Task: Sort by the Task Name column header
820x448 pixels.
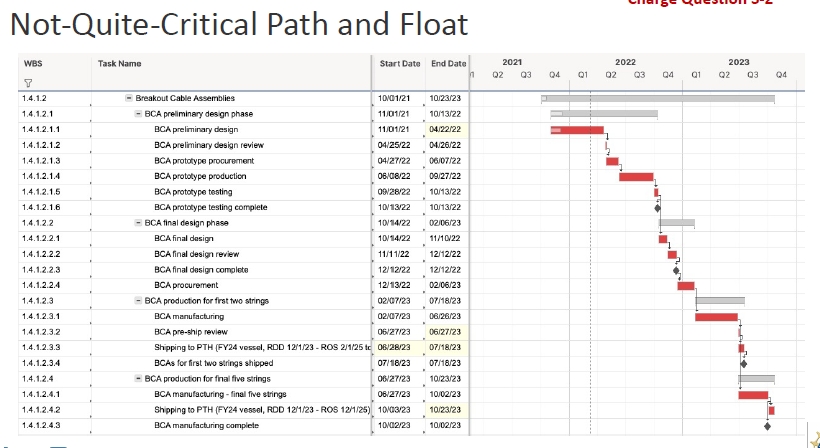Action: coord(120,63)
